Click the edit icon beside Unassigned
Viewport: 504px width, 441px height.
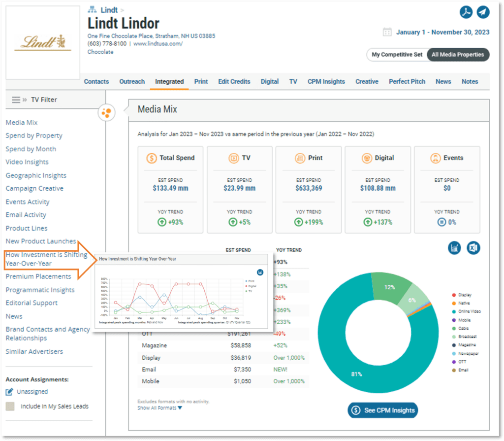[9, 392]
